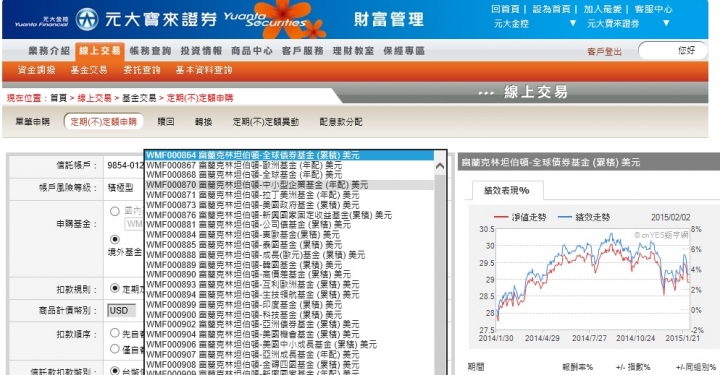Choose WMF000881 公司債基金 option
The image size is (720, 375).
point(289,225)
